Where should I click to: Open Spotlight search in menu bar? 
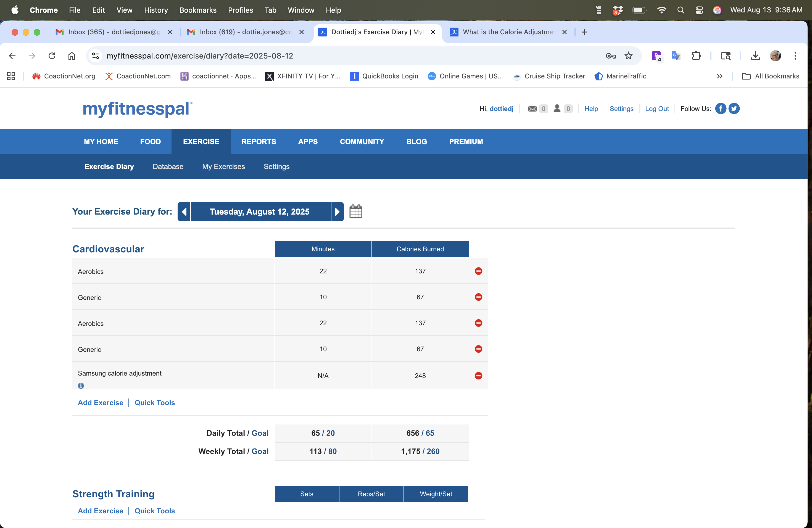[681, 10]
